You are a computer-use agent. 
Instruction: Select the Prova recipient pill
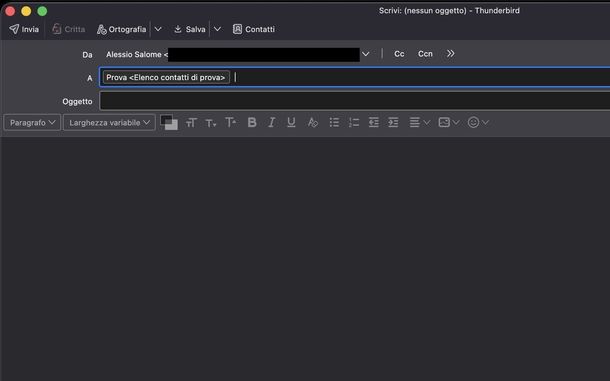coord(166,77)
